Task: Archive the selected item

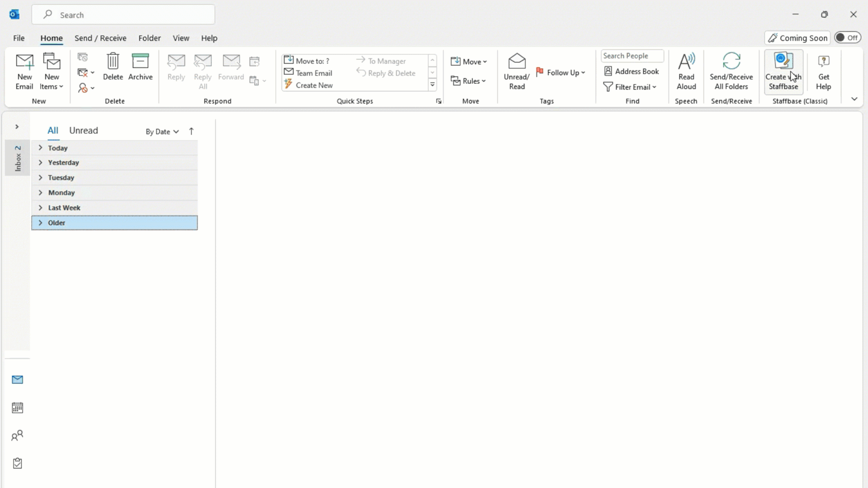Action: coord(140,67)
